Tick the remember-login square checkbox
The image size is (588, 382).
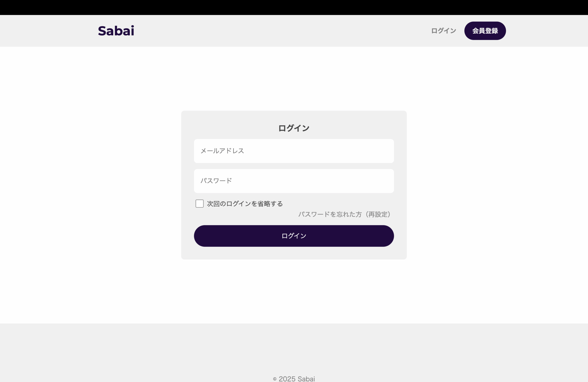pyautogui.click(x=199, y=204)
